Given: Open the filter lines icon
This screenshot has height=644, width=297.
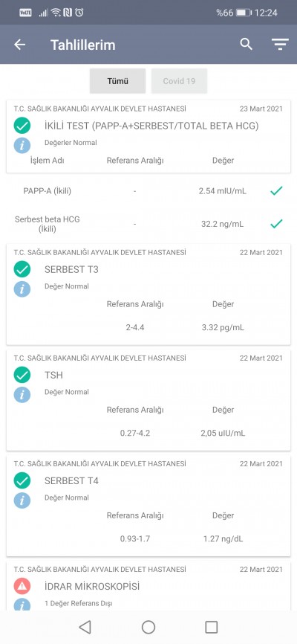Looking at the screenshot, I should click(x=280, y=45).
